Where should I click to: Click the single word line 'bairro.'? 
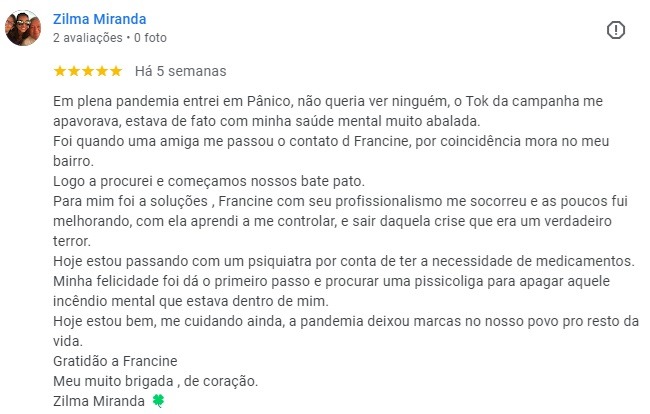point(73,161)
